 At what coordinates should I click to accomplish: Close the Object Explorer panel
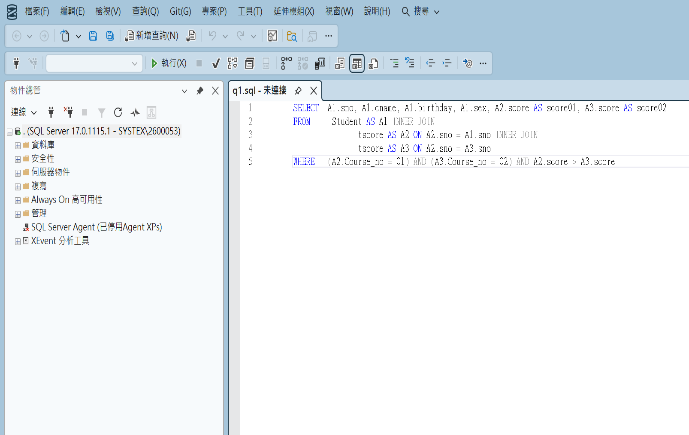[215, 91]
